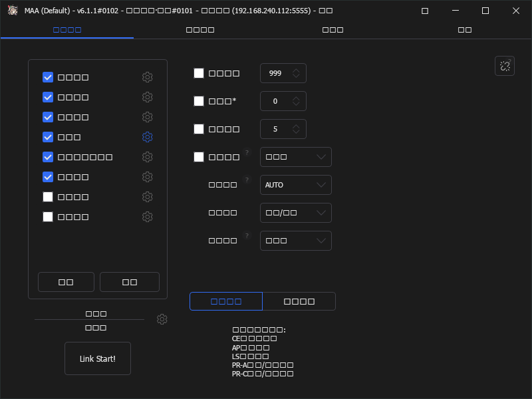Expand the dropdown showing AUTO
Viewport: 532px width, 399px height.
pos(295,185)
